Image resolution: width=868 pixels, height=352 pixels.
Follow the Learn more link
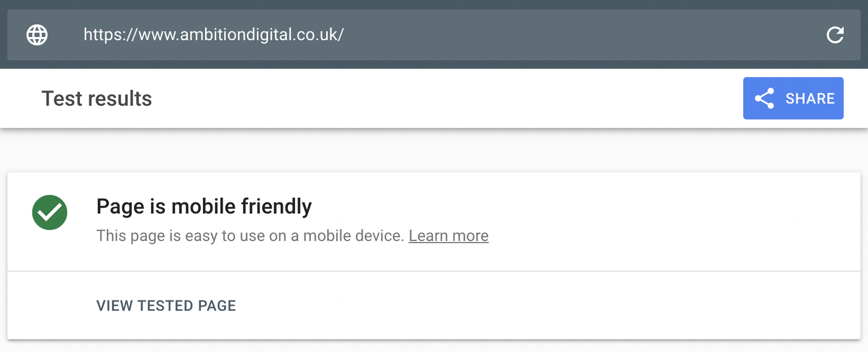pos(449,235)
